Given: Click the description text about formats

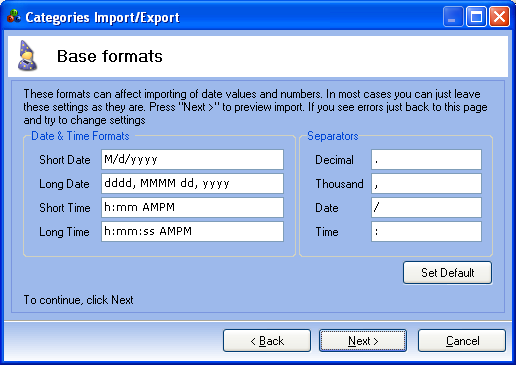Looking at the screenshot, I should pos(255,107).
